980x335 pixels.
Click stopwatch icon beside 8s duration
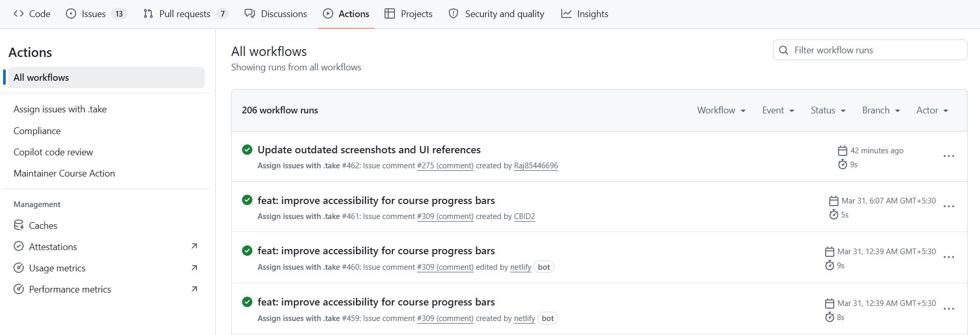(x=830, y=317)
